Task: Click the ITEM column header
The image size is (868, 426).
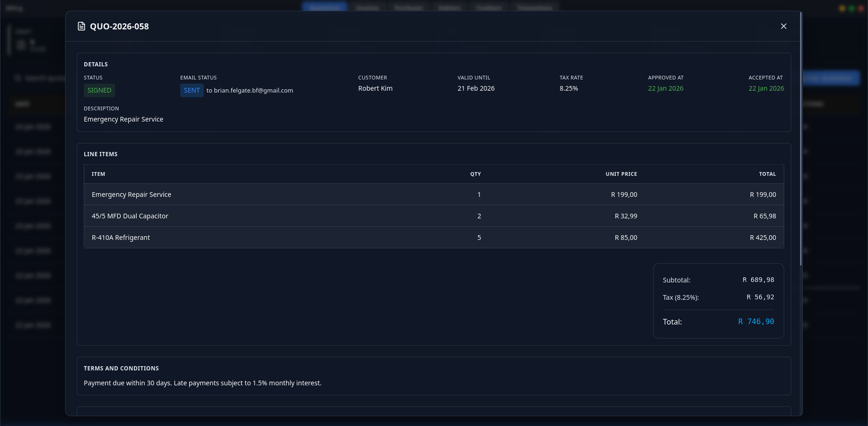Action: point(98,174)
